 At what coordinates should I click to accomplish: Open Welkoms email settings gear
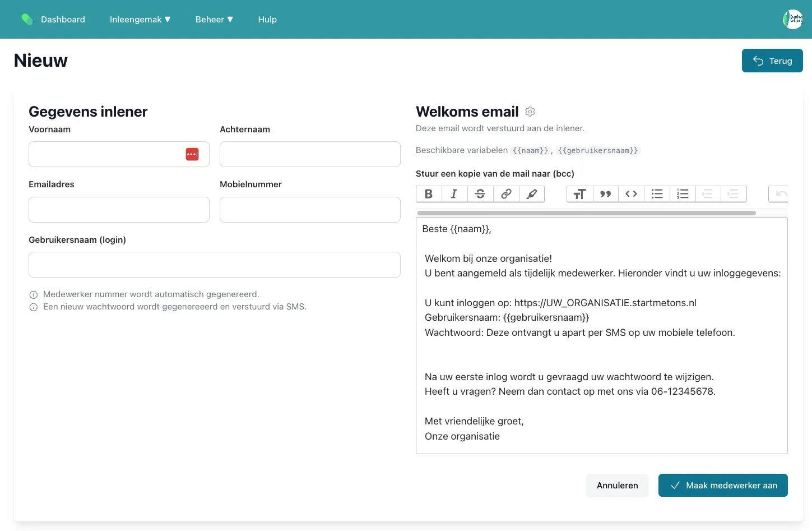530,112
